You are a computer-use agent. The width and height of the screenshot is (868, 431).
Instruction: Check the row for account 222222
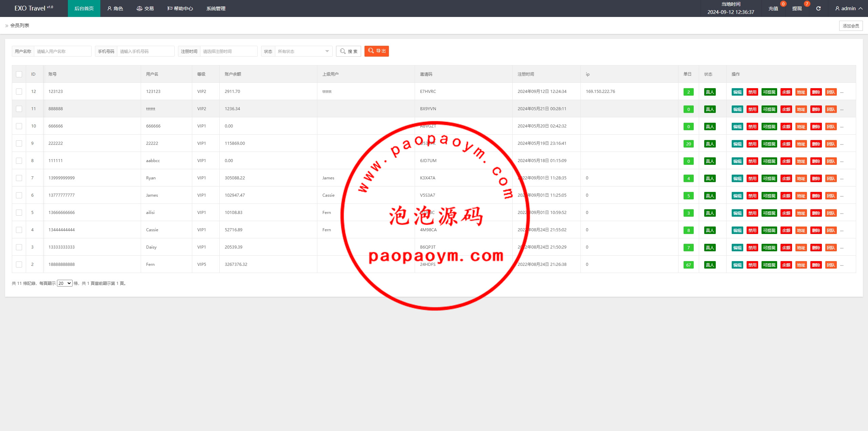(x=19, y=143)
